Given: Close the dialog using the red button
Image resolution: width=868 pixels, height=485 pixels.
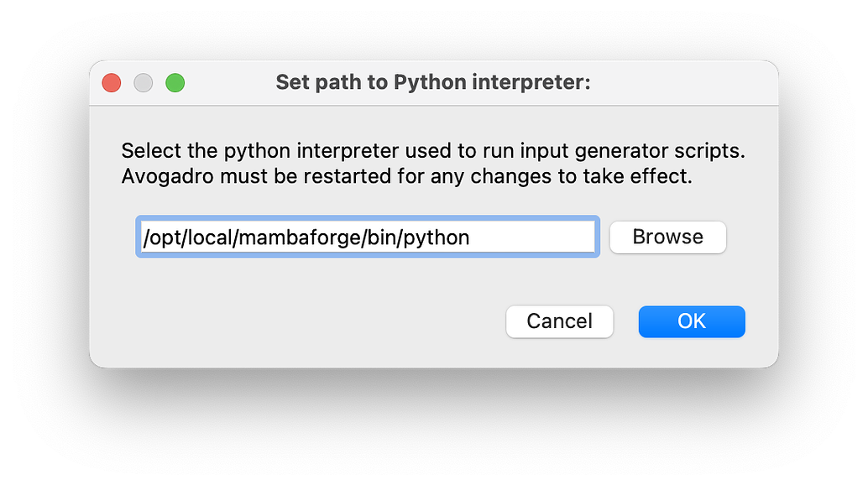Looking at the screenshot, I should 112,83.
